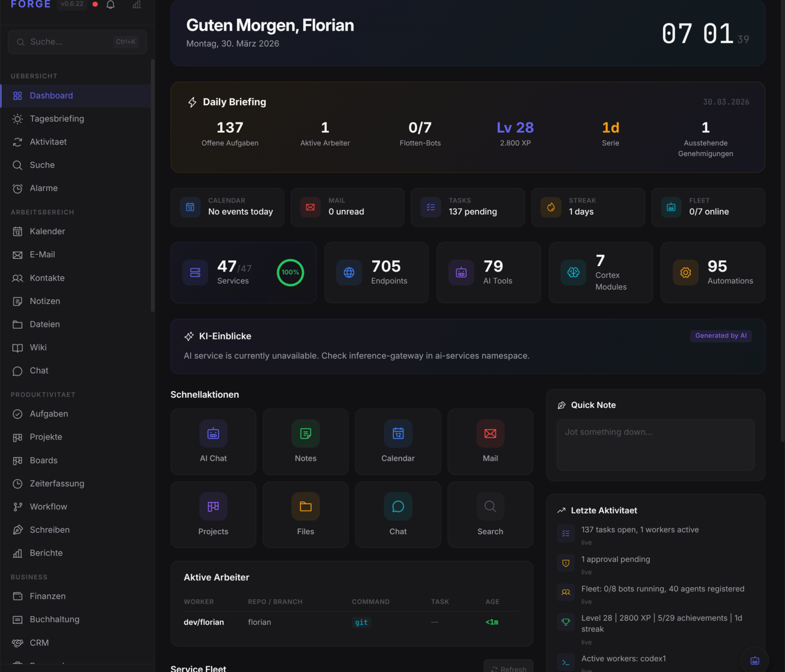This screenshot has height=672, width=785.
Task: Launch the AI Chat quick action
Action: click(213, 441)
